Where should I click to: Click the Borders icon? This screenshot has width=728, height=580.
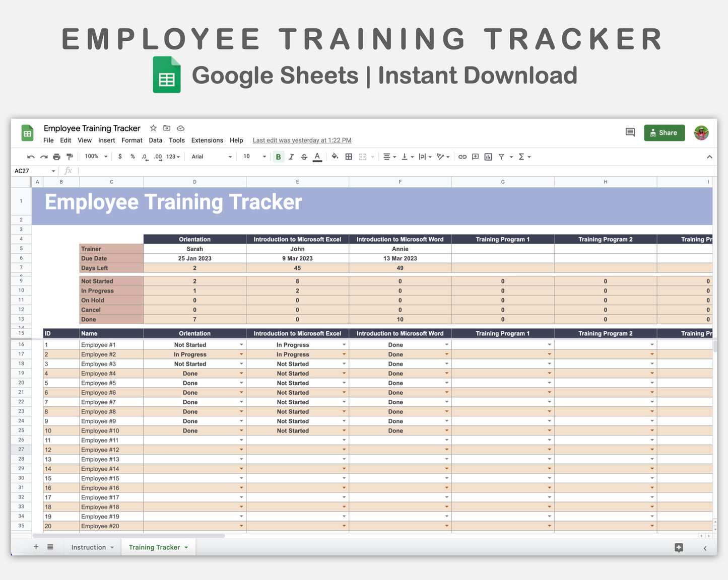pos(349,157)
